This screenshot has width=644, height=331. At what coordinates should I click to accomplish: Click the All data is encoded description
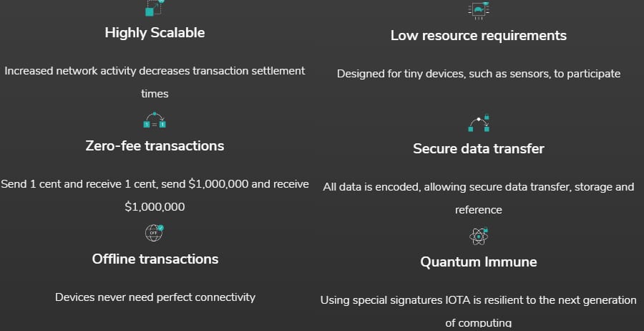pos(478,187)
